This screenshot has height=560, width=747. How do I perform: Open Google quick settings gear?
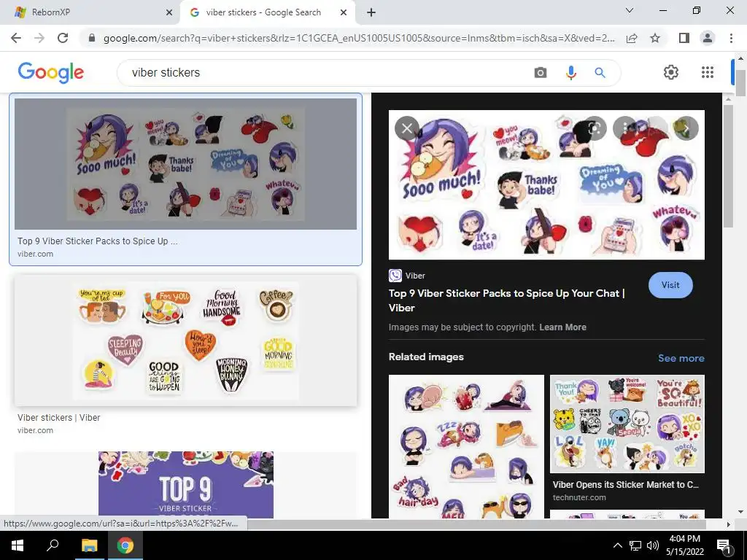[x=671, y=72]
